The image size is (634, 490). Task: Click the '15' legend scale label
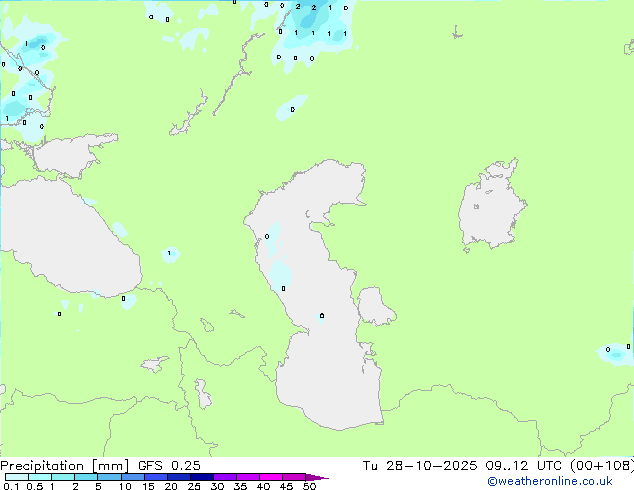pyautogui.click(x=148, y=486)
